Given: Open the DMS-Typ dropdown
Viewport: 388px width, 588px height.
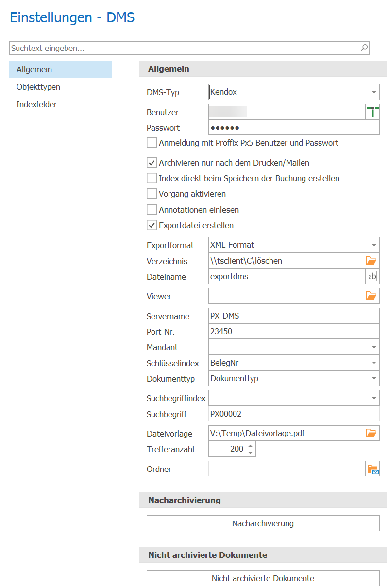Looking at the screenshot, I should (x=374, y=92).
